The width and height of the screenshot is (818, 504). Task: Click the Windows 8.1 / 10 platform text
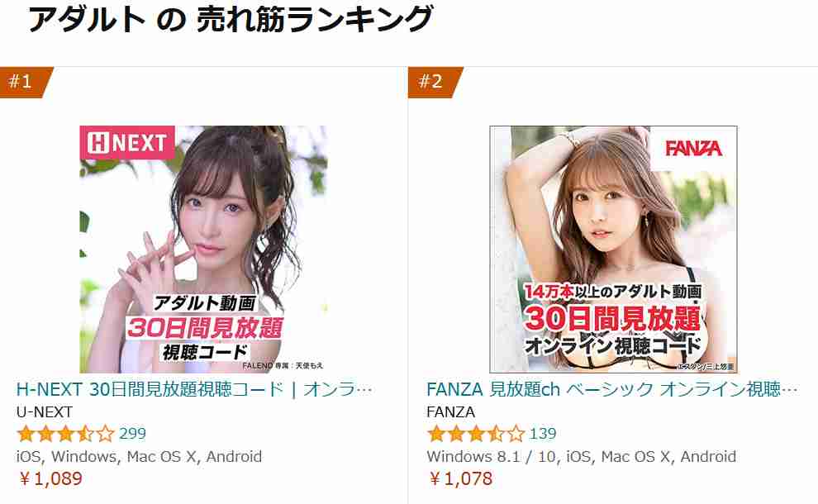coord(491,457)
